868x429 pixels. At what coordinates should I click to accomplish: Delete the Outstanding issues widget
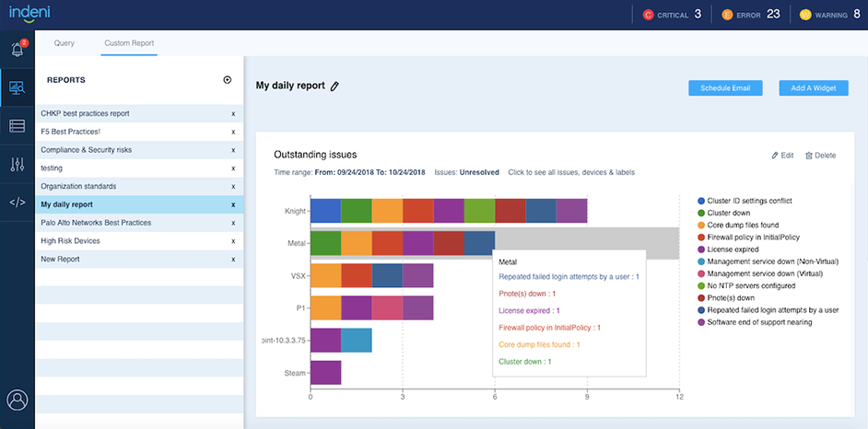click(820, 156)
